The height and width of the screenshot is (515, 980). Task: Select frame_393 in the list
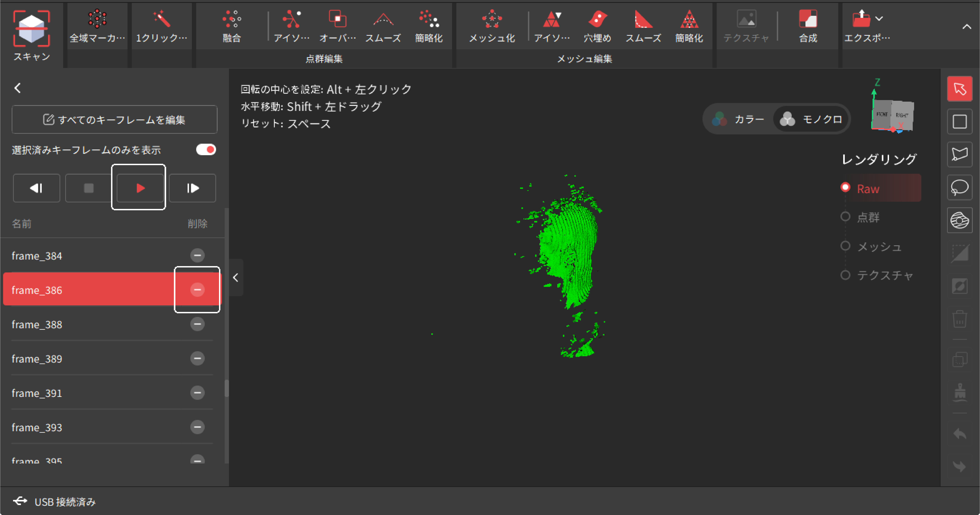[112, 427]
